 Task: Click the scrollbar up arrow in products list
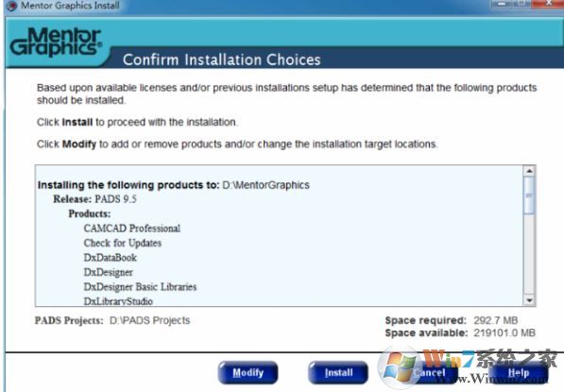[x=529, y=171]
